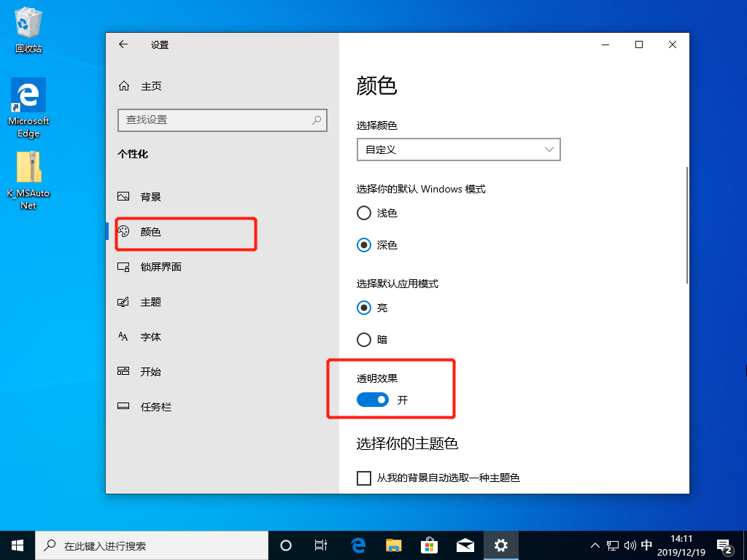Open the 背景 (Background) settings icon
The height and width of the screenshot is (560, 747).
[x=124, y=196]
